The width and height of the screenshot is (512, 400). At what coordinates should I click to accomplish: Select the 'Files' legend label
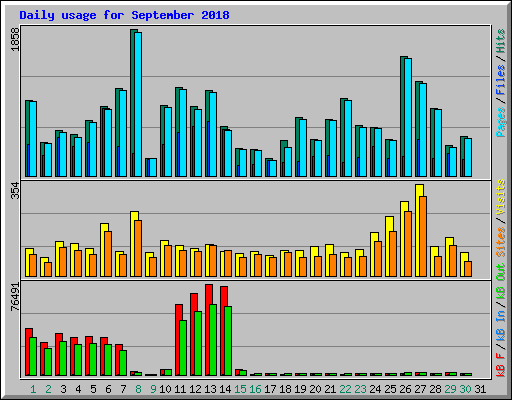tap(501, 79)
